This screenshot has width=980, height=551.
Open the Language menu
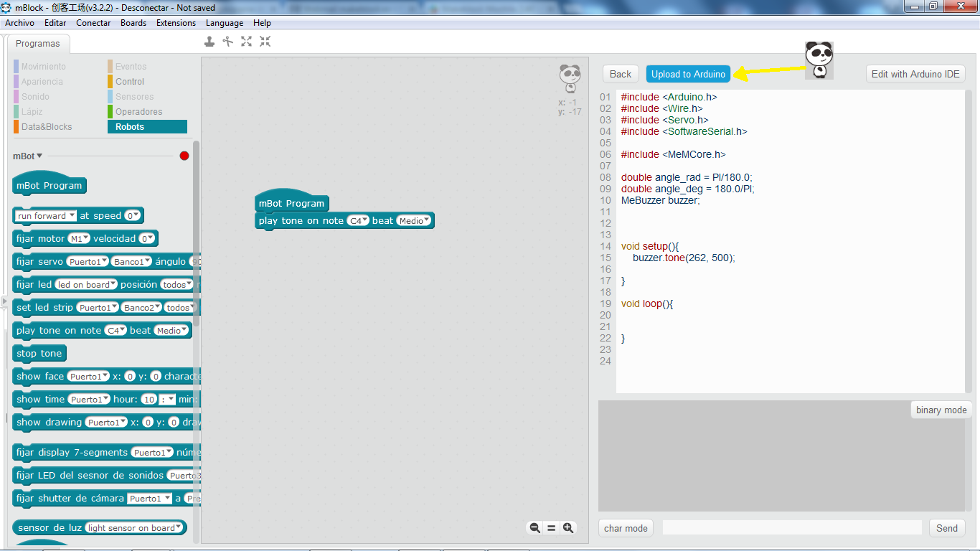click(225, 23)
